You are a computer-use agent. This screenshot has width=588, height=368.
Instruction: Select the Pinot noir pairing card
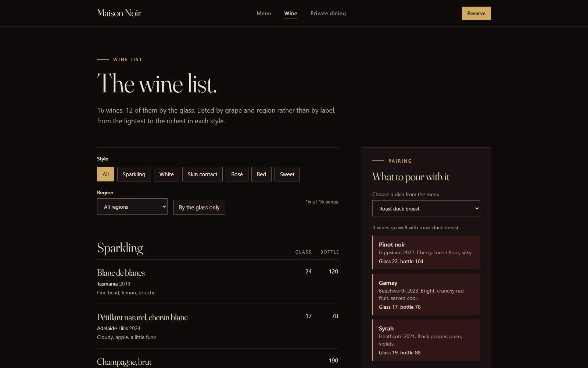426,252
